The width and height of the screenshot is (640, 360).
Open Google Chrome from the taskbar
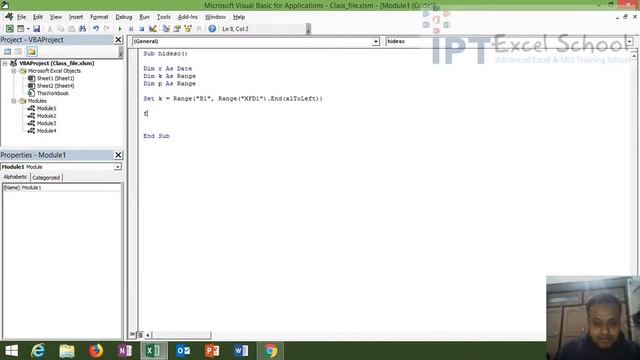coord(271,351)
